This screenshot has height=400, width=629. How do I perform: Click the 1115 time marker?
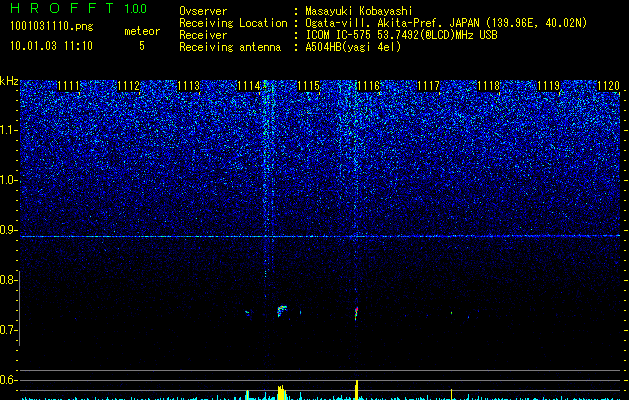pyautogui.click(x=308, y=86)
